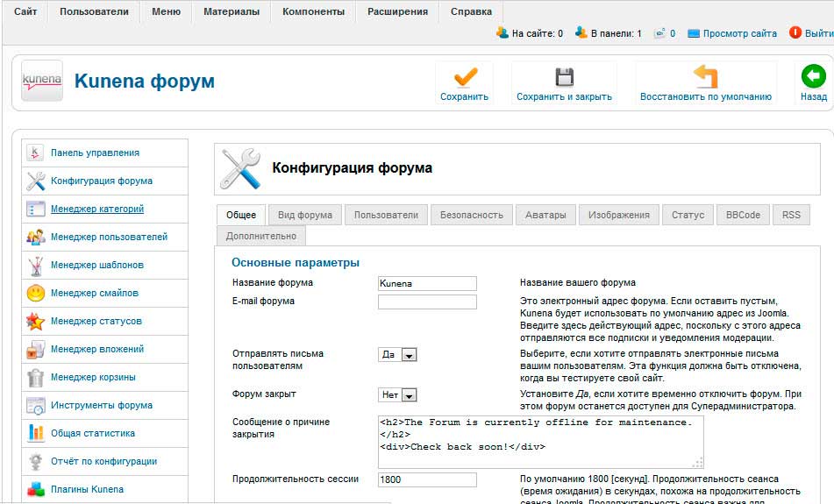834x504 pixels.
Task: Click the Save checkmark icon
Action: (x=465, y=78)
